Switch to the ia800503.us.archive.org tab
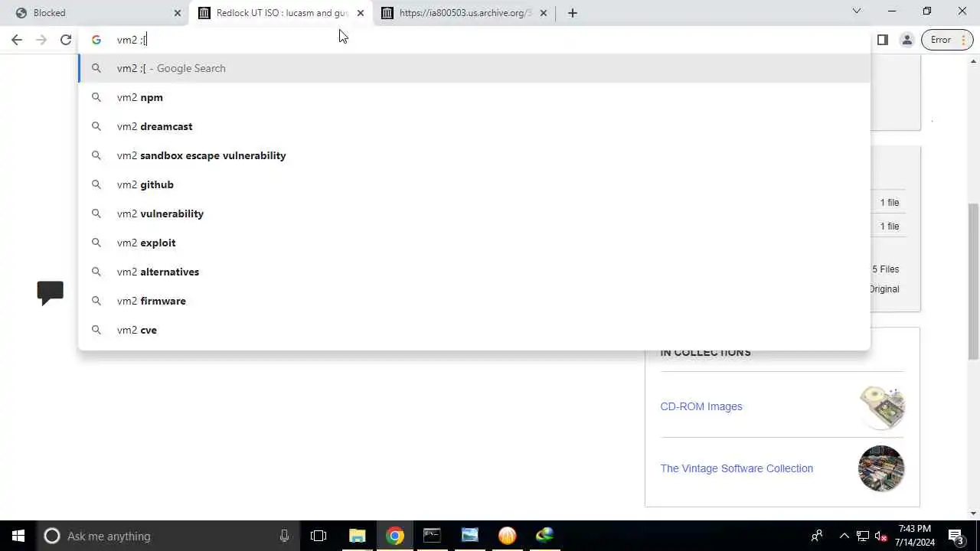The height and width of the screenshot is (551, 980). pos(464,13)
